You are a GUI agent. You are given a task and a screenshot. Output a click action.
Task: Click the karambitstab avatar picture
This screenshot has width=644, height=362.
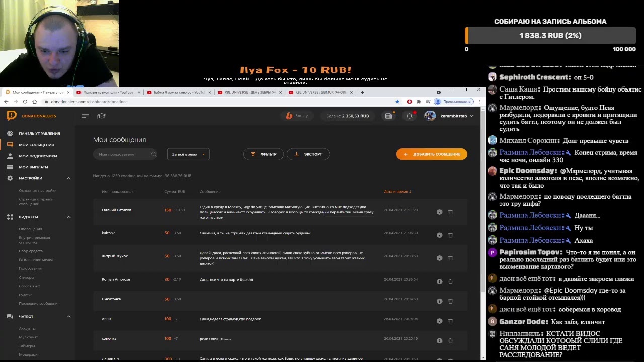(x=430, y=116)
